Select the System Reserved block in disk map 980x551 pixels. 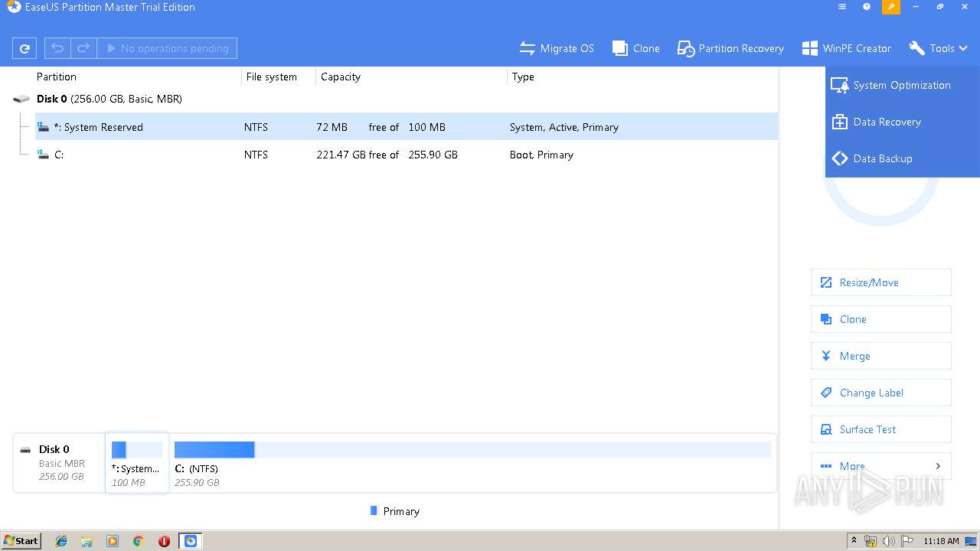pyautogui.click(x=137, y=462)
